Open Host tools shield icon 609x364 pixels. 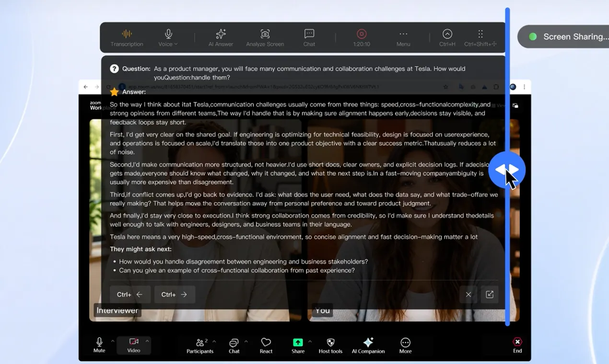click(330, 345)
